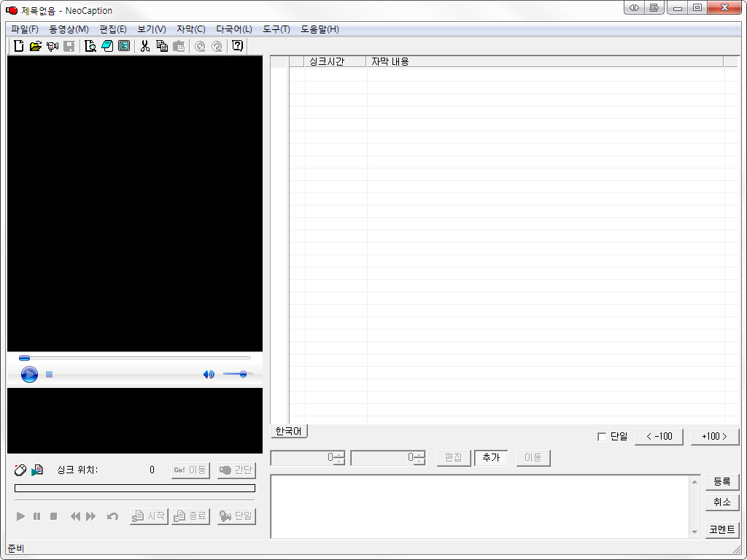The width and height of the screenshot is (747, 560).
Task: Click the Undo circular arrow icon
Action: [200, 46]
